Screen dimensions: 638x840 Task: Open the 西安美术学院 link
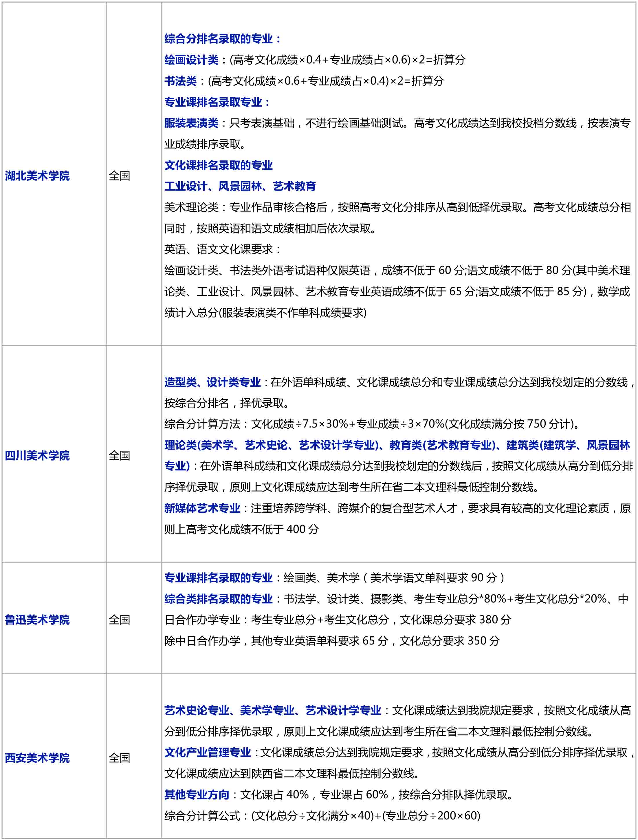pyautogui.click(x=37, y=758)
